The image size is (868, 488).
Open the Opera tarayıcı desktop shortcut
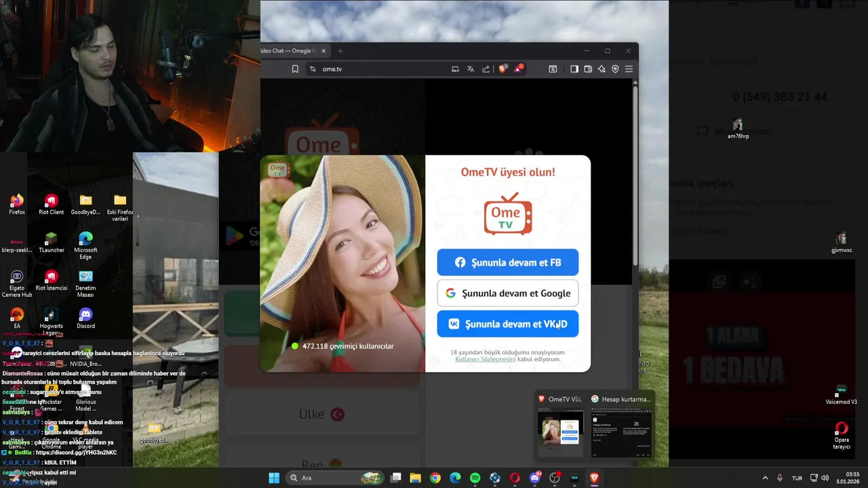842,436
